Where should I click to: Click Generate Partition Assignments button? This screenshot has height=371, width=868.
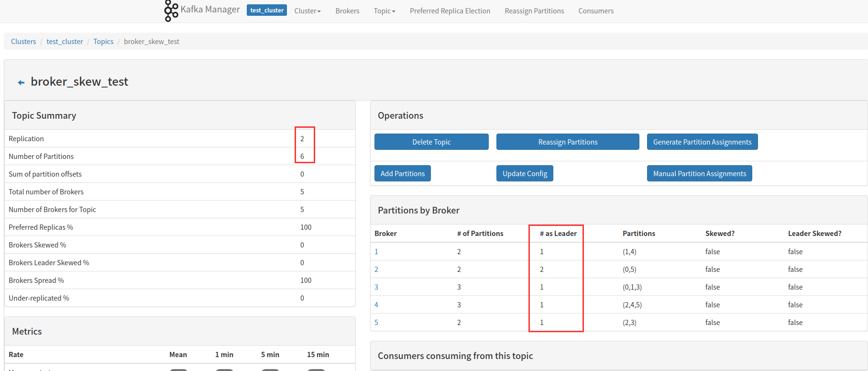[x=702, y=142]
